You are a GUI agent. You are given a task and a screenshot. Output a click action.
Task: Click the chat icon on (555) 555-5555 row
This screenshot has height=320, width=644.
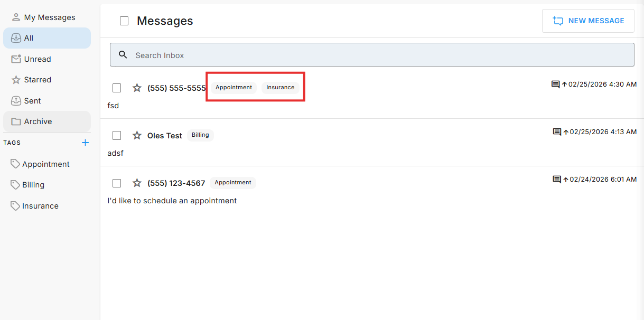555,84
